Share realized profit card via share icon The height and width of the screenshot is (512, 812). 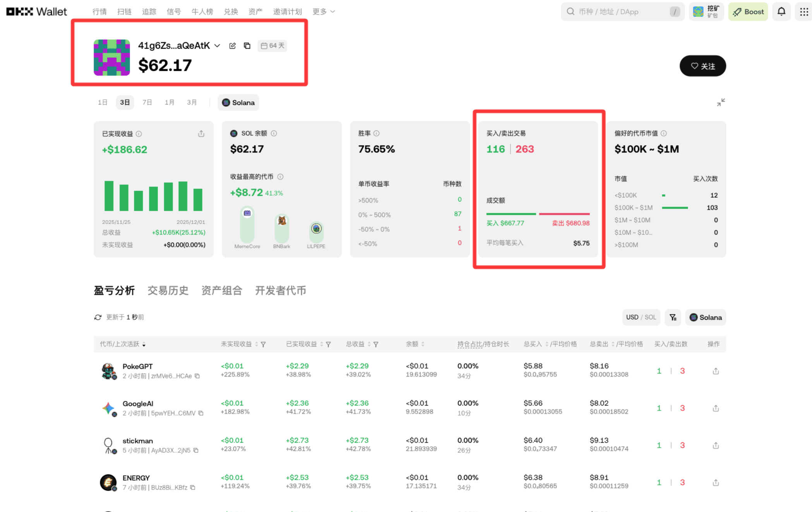tap(201, 134)
